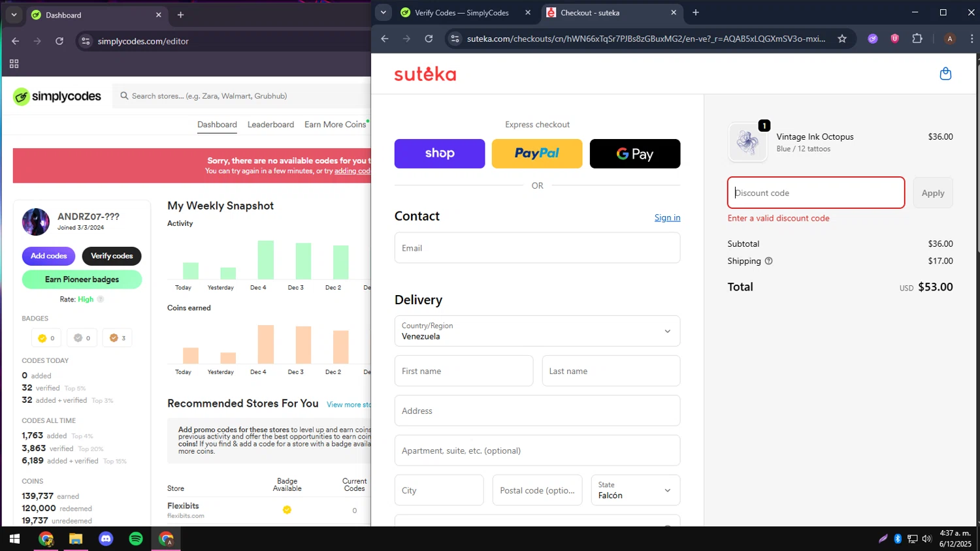The image size is (980, 551).
Task: Open the Chrome profile avatar A
Action: point(950,39)
